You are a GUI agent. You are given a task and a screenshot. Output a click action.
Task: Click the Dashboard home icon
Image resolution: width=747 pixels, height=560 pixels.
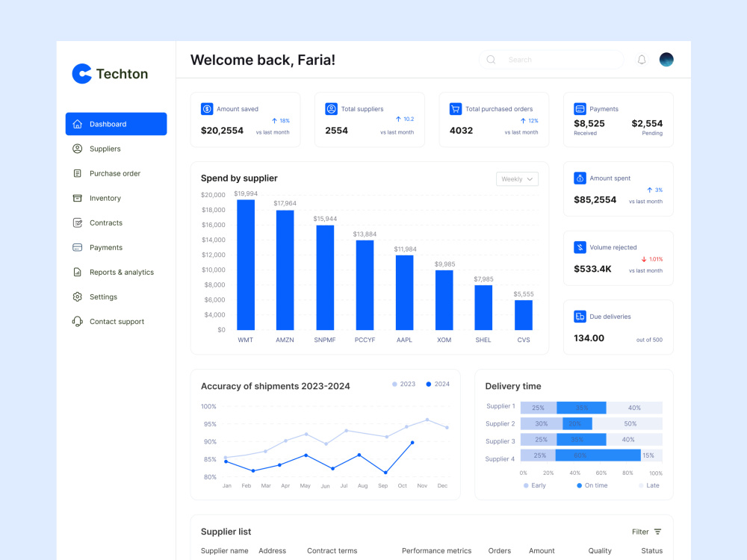[x=77, y=124]
